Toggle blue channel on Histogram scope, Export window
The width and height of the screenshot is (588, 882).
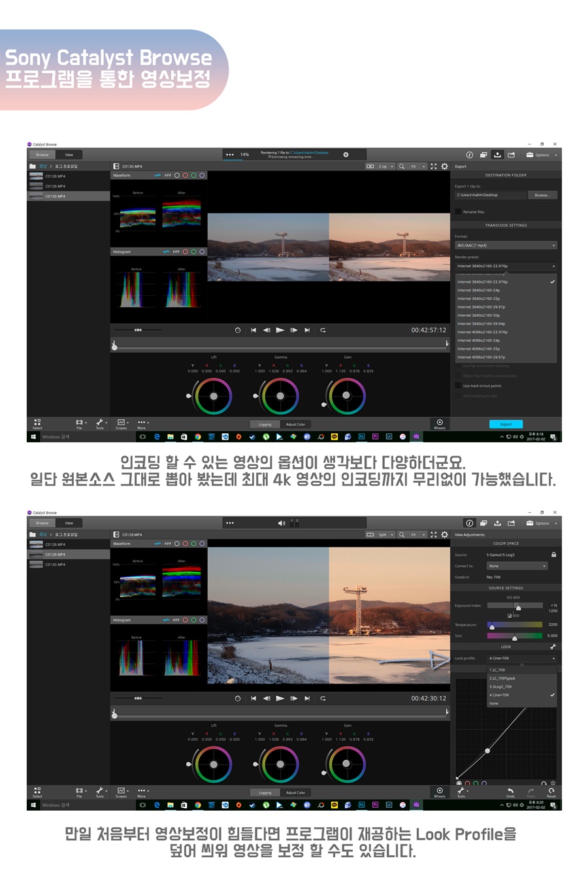pyautogui.click(x=202, y=252)
